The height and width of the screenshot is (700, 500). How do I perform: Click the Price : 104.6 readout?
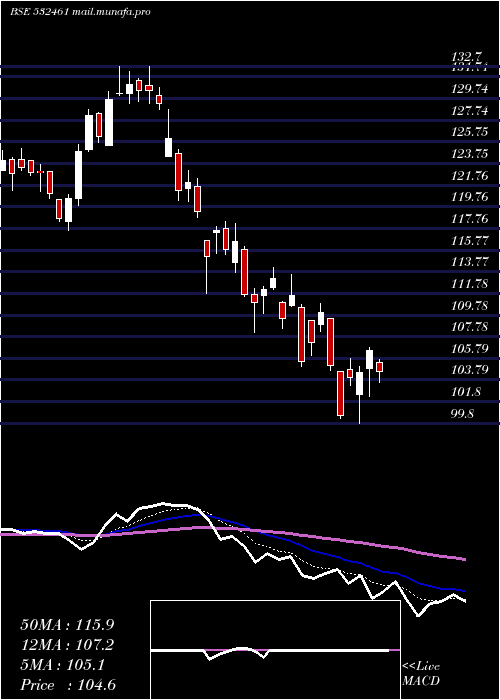tap(68, 685)
